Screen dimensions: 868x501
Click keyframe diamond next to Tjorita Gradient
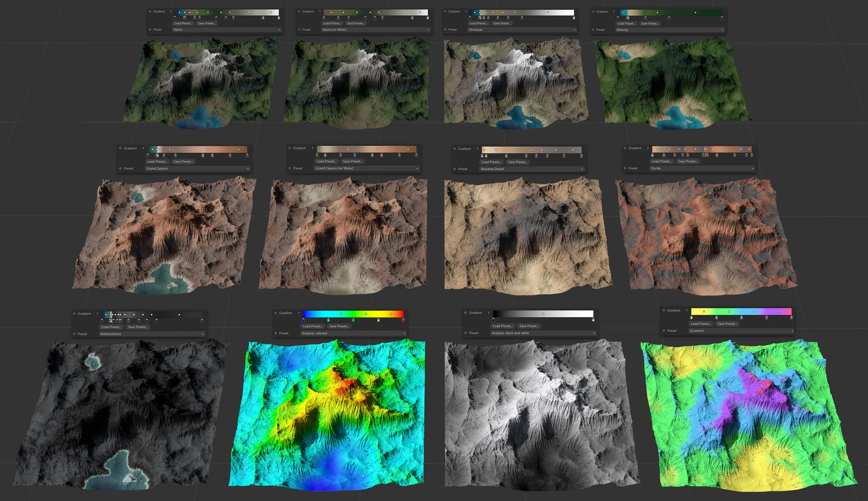(x=625, y=148)
